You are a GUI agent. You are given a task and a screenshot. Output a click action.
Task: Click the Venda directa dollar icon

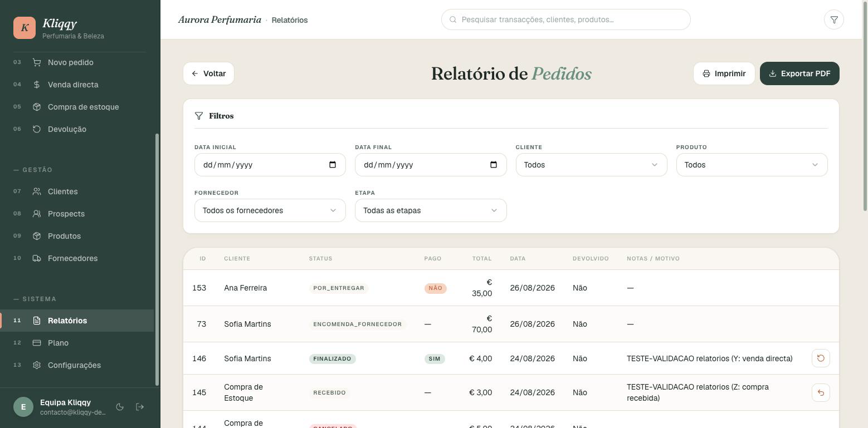(x=37, y=85)
